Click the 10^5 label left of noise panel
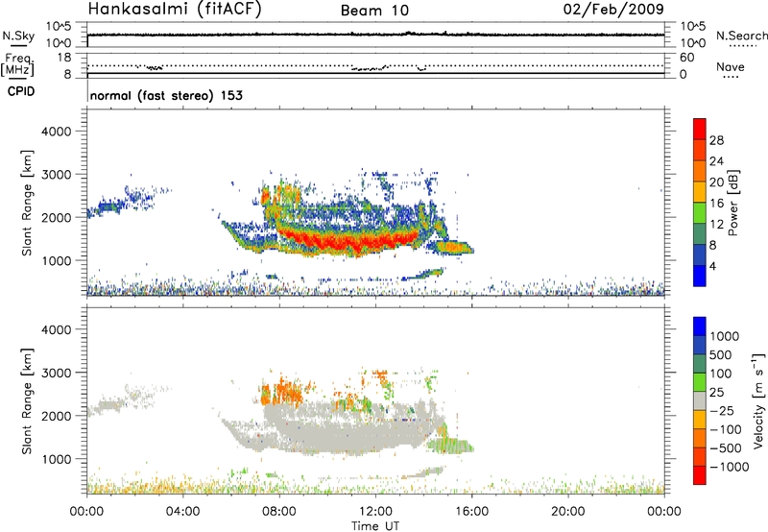 click(59, 27)
